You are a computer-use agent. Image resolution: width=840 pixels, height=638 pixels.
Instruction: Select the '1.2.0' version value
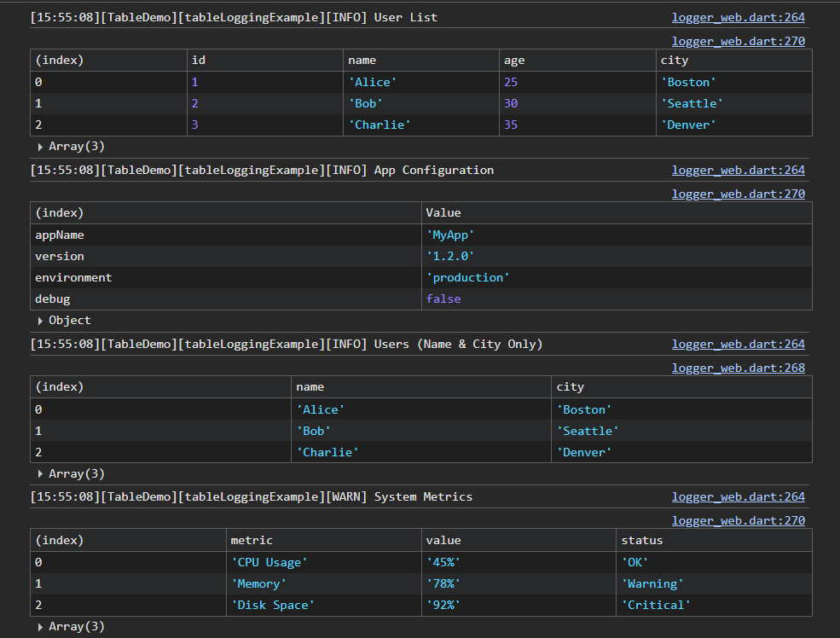[450, 256]
